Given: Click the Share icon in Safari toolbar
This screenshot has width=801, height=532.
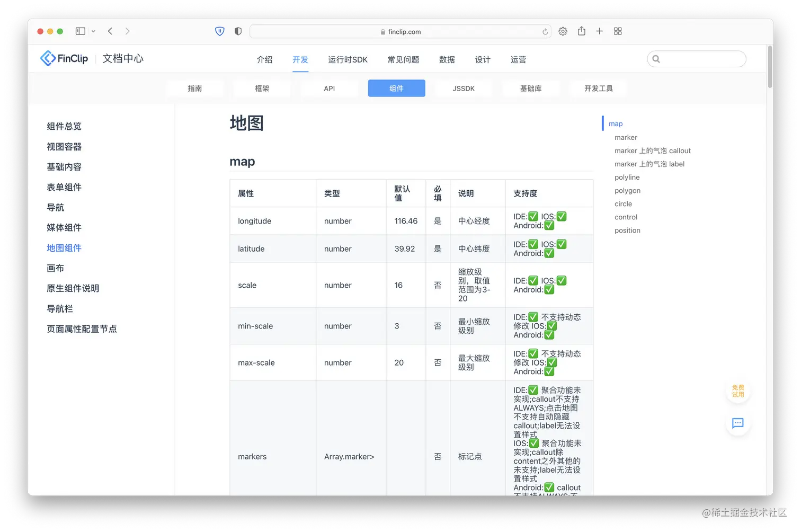Looking at the screenshot, I should (x=582, y=31).
